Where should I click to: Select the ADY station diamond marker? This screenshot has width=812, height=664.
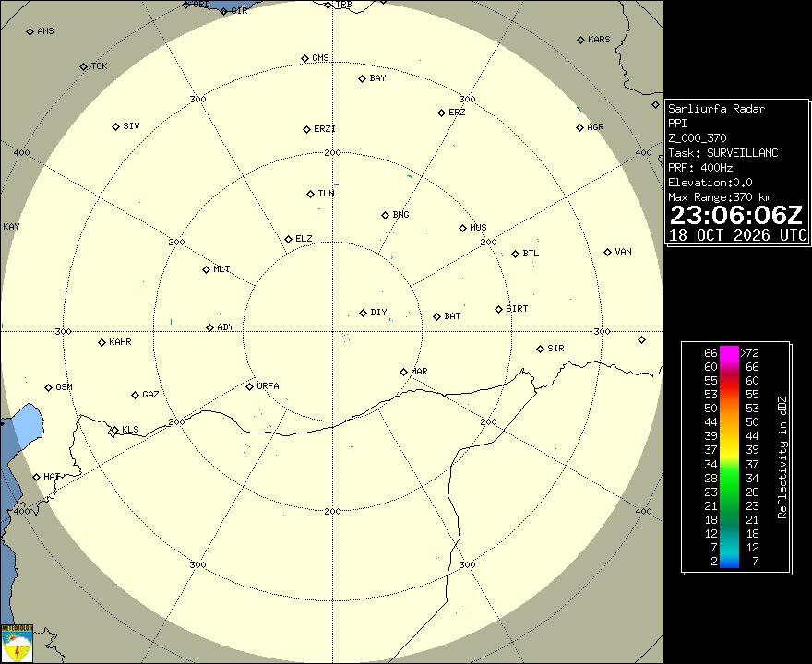point(209,327)
